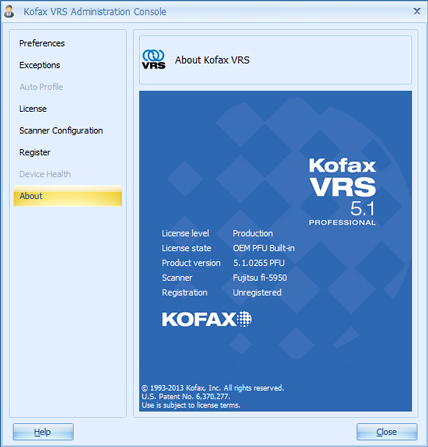Click the 'Product version' label
Screen dimensions: 428x447
191,263
